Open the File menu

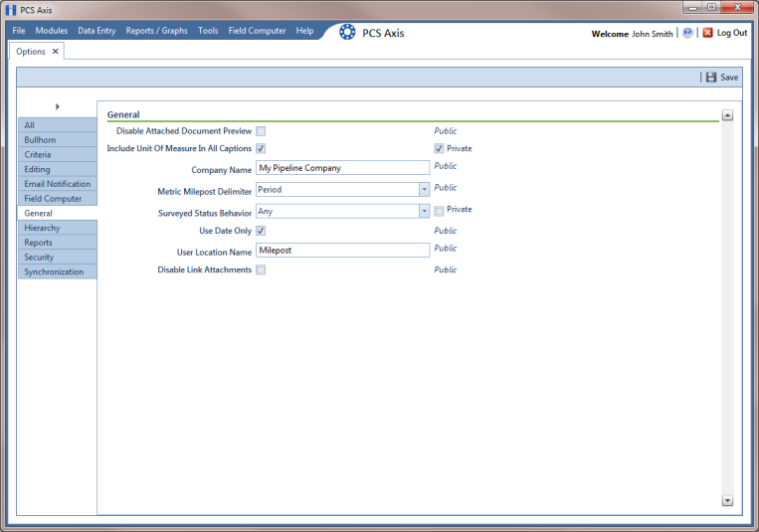pyautogui.click(x=19, y=31)
